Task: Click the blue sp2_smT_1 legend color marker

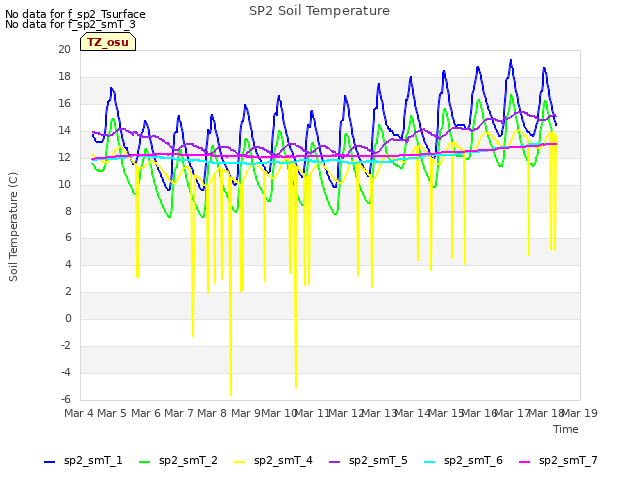Action: coord(49,462)
